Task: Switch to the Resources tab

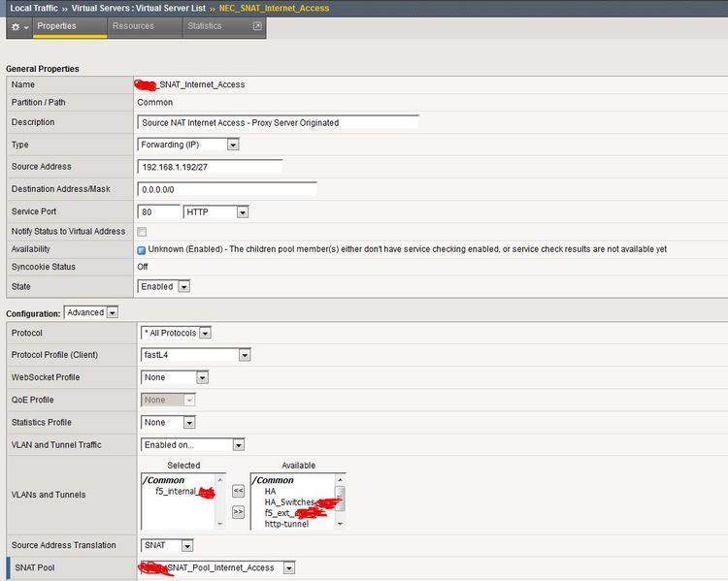Action: (133, 26)
